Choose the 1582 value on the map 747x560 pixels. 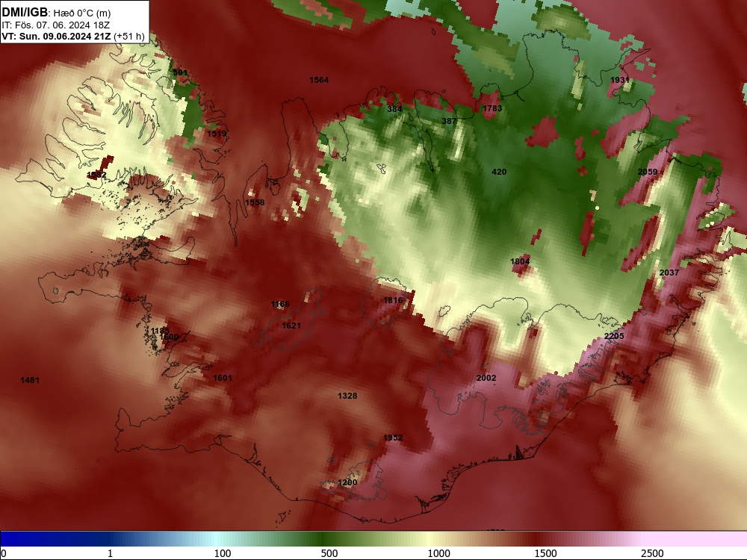[96, 175]
